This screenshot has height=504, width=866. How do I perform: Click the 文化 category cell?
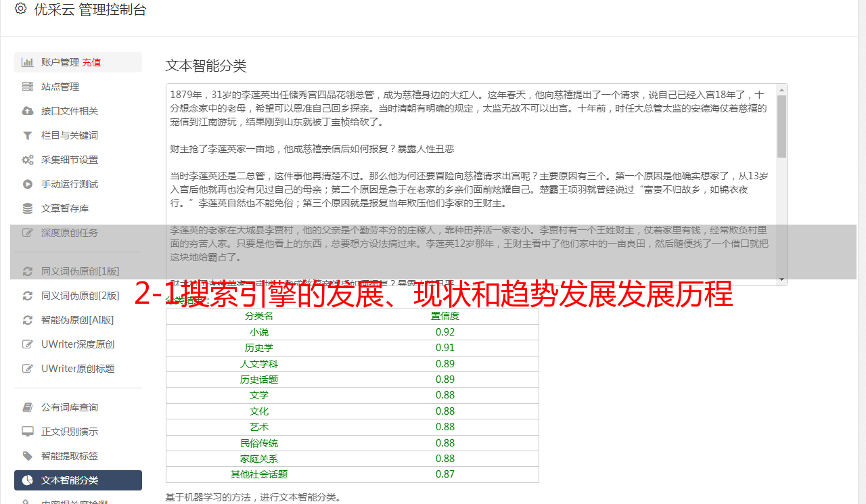coord(259,411)
